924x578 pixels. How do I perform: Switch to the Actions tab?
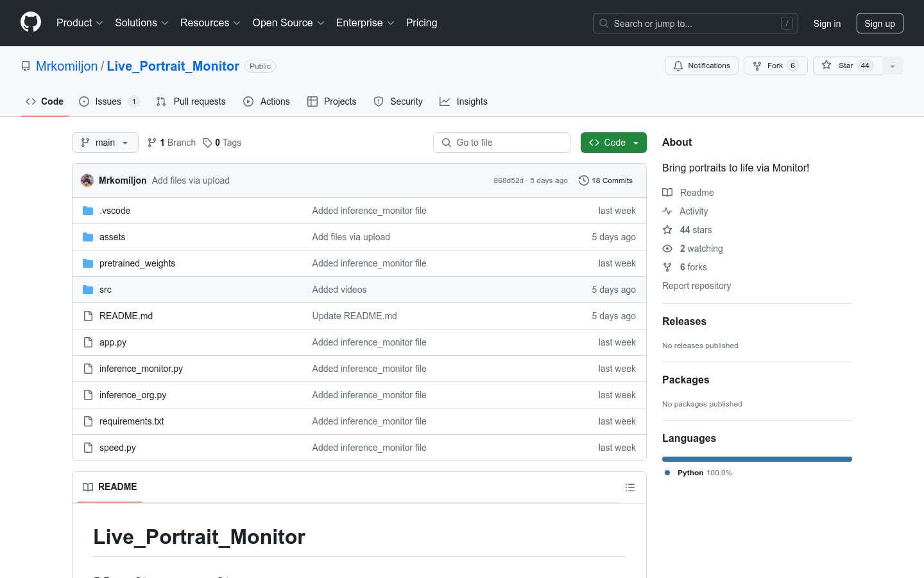tap(266, 101)
